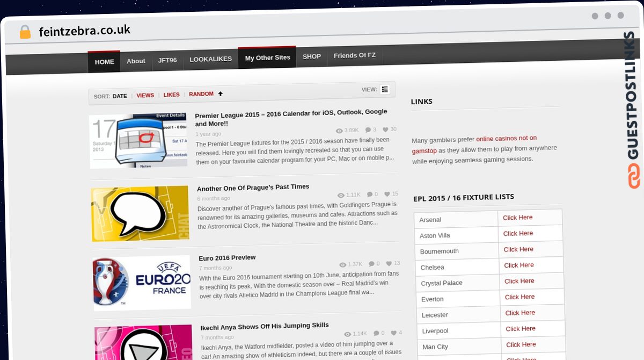Click the padlock icon beside the URL
Viewport: 644px width, 360px height.
click(x=25, y=32)
